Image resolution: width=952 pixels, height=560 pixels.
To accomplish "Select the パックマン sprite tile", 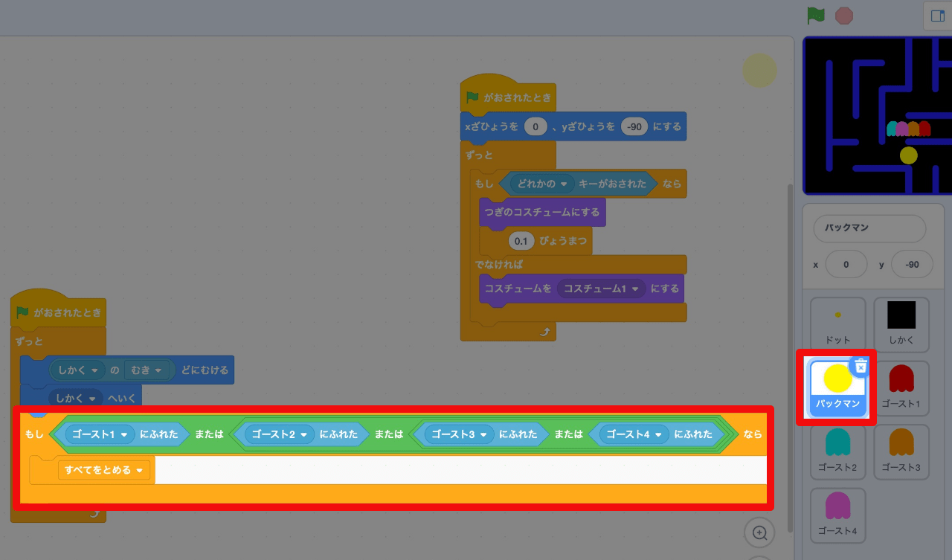I will [x=837, y=388].
